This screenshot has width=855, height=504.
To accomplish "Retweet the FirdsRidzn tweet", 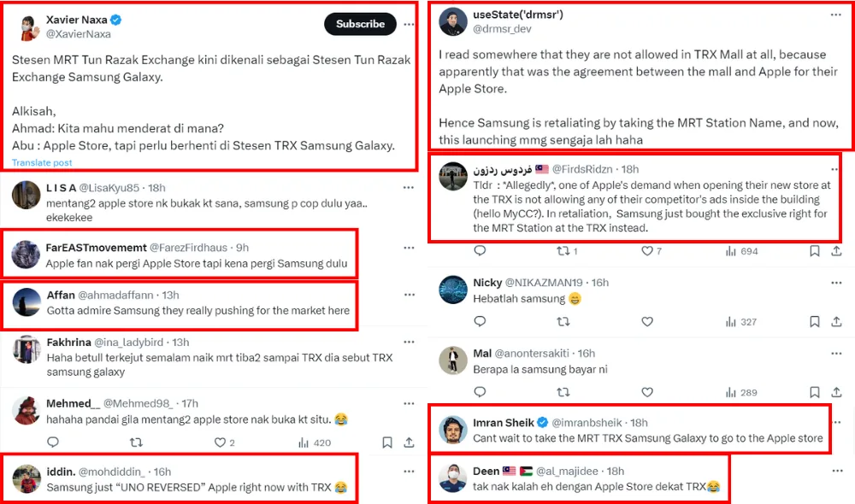I will click(x=563, y=251).
